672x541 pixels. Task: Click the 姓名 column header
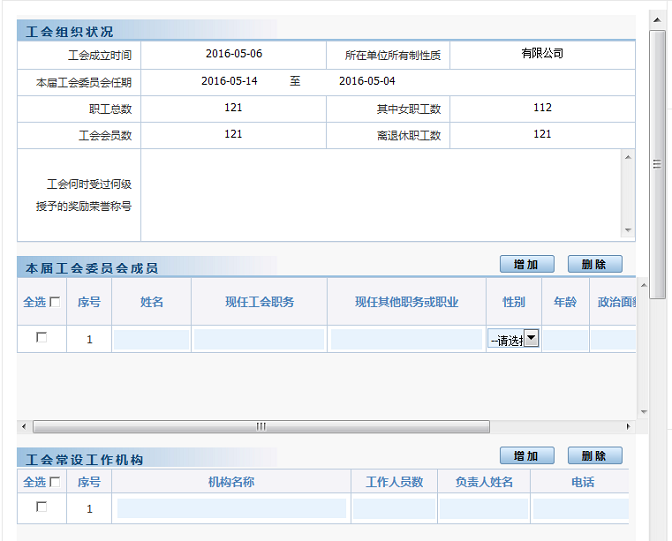[x=151, y=302]
